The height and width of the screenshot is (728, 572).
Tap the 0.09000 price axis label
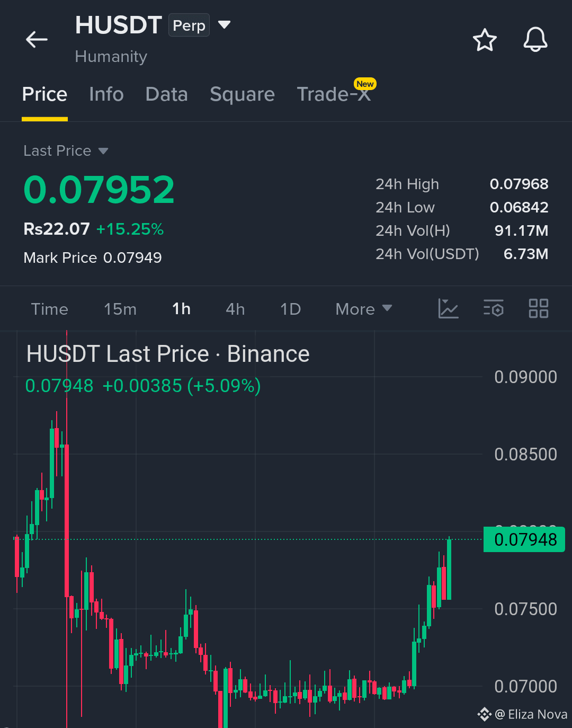pyautogui.click(x=525, y=377)
